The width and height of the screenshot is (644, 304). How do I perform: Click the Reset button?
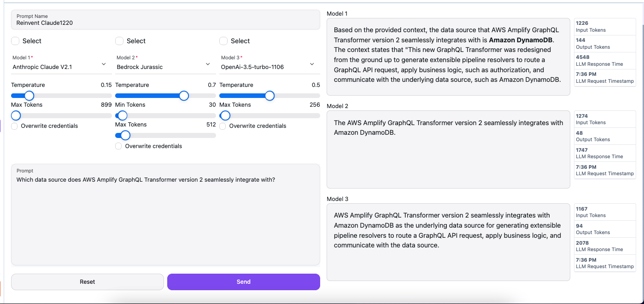click(88, 282)
